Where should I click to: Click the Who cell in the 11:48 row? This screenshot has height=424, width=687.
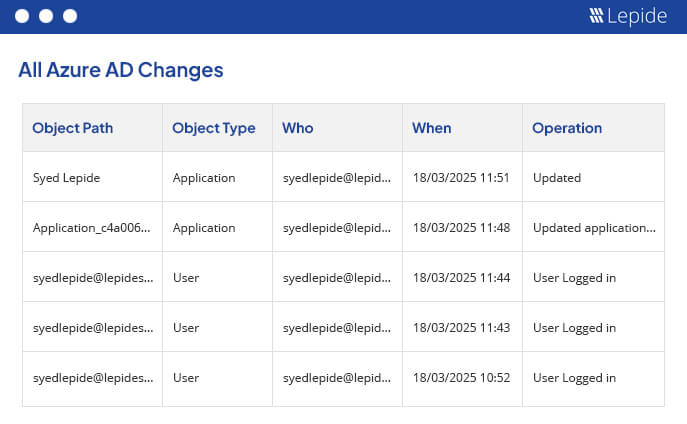point(337,228)
